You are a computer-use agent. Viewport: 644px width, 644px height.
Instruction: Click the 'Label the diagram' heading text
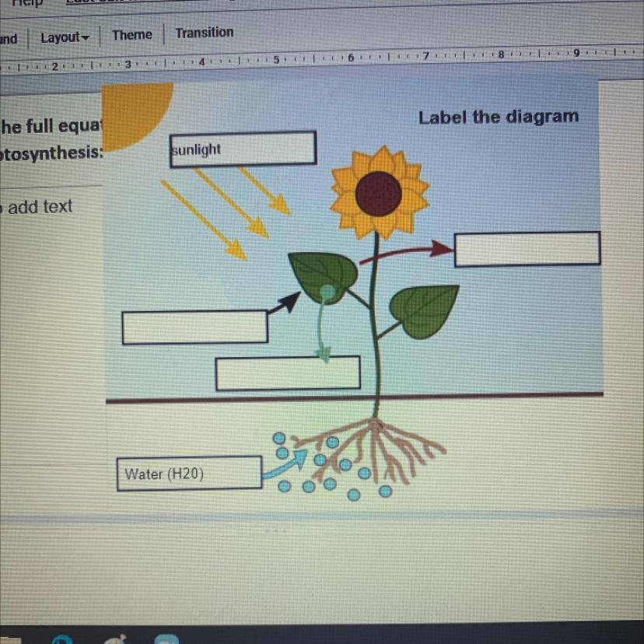click(x=499, y=117)
